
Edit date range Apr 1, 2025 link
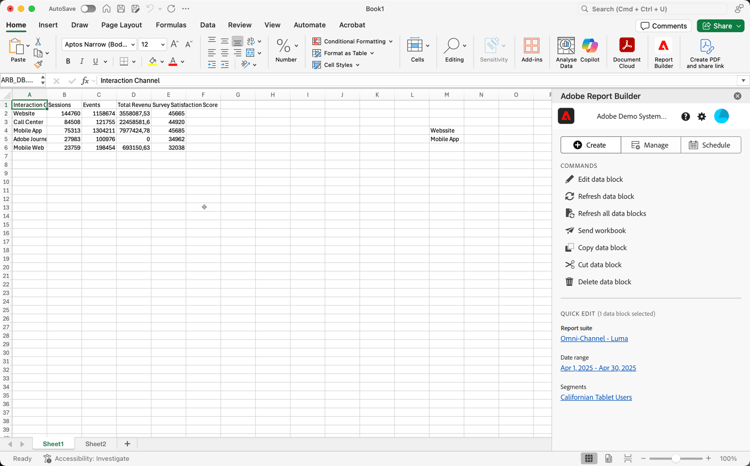click(598, 368)
